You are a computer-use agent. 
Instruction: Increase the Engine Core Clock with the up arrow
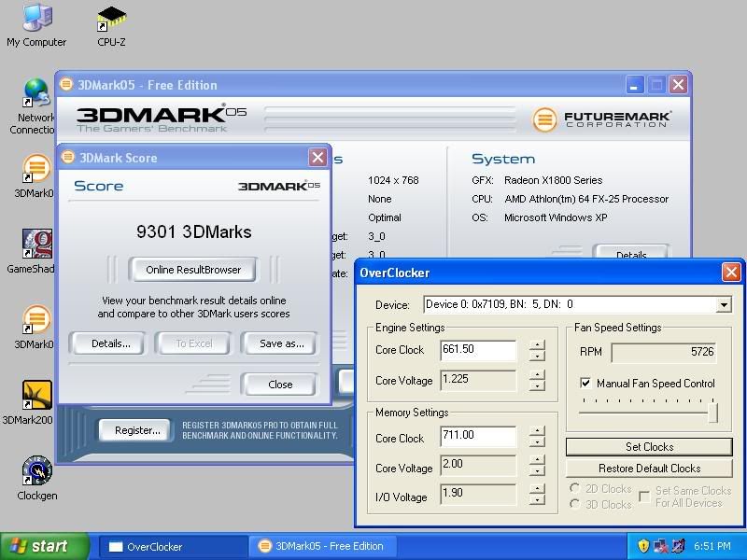[537, 344]
